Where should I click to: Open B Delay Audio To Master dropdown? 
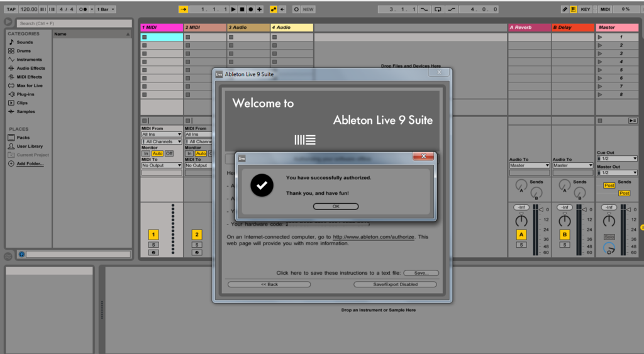572,165
